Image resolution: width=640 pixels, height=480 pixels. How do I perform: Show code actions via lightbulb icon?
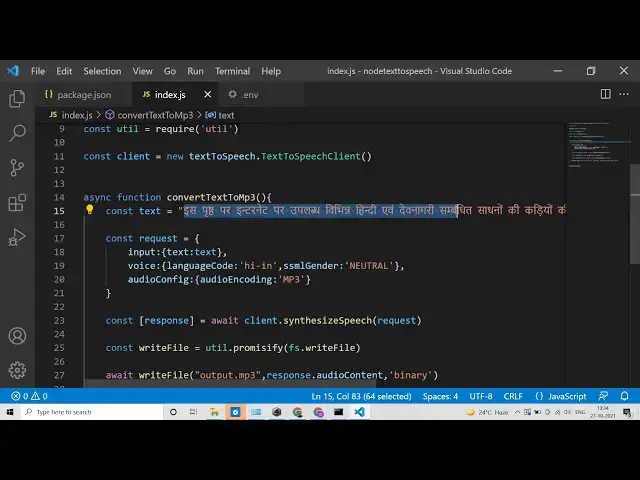[90, 210]
